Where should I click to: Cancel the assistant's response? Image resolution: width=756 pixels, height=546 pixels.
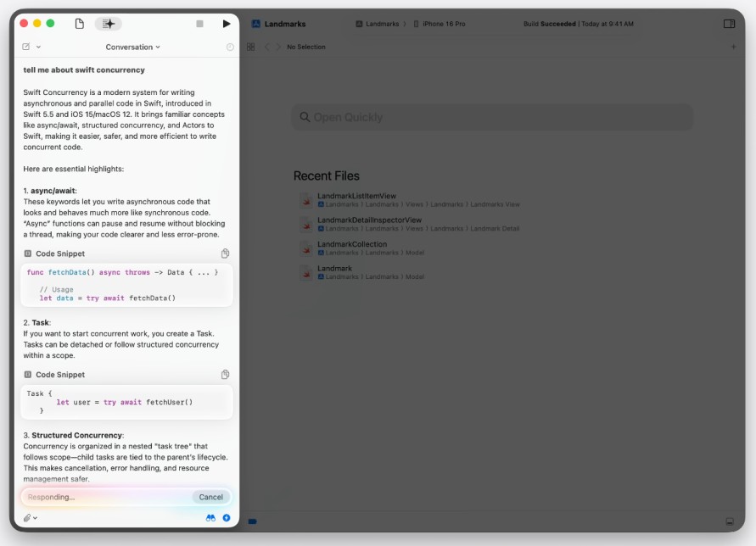point(210,497)
